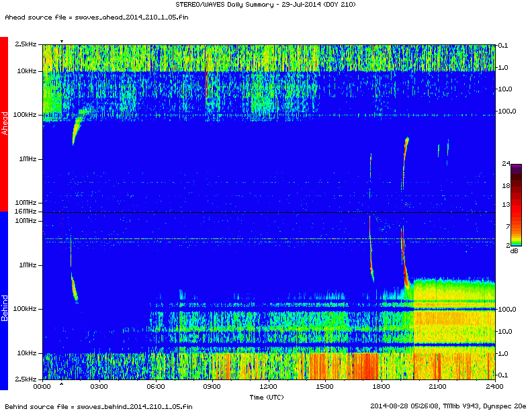This screenshot has width=532, height=411.
Task: Click the 10MHz label of the Ahead panel
Action: (26, 202)
